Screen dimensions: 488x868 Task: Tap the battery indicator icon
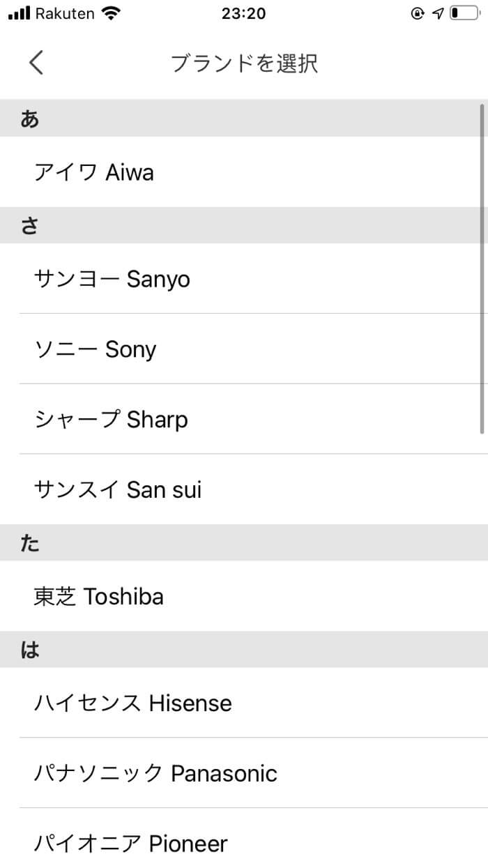464,13
